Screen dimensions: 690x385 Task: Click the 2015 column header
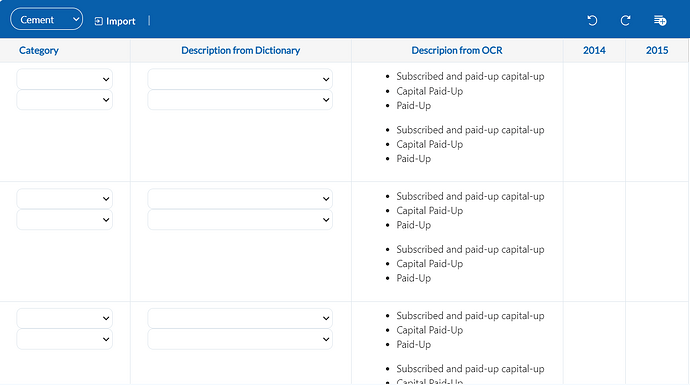pos(657,50)
